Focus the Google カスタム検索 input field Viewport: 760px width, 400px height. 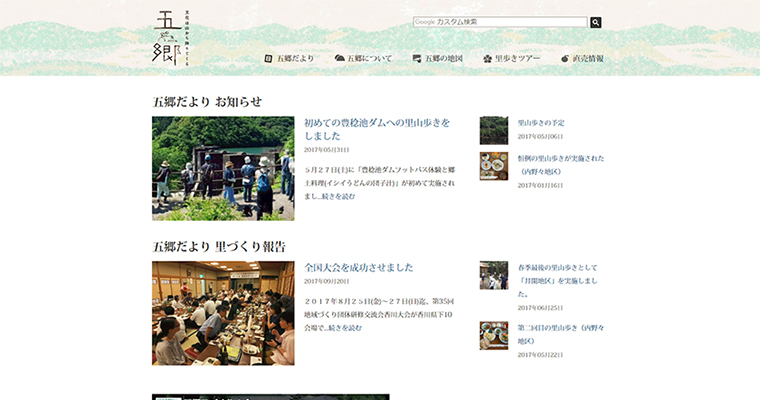500,22
